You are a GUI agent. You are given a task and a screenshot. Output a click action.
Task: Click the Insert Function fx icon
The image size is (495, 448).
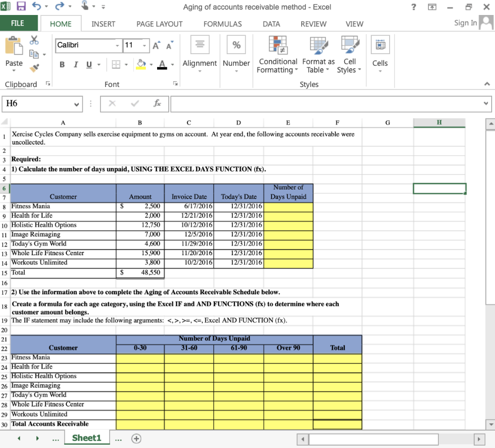click(x=157, y=103)
